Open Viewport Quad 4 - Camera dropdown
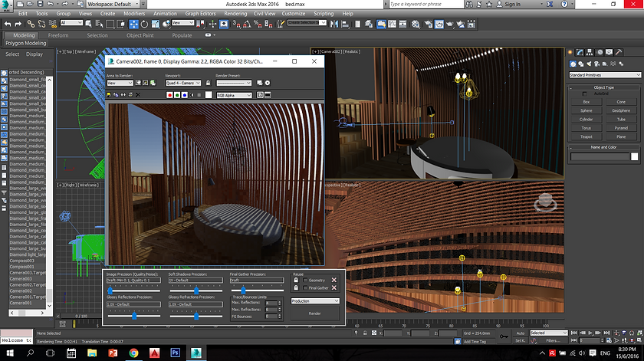This screenshot has width=644, height=361. pos(182,83)
